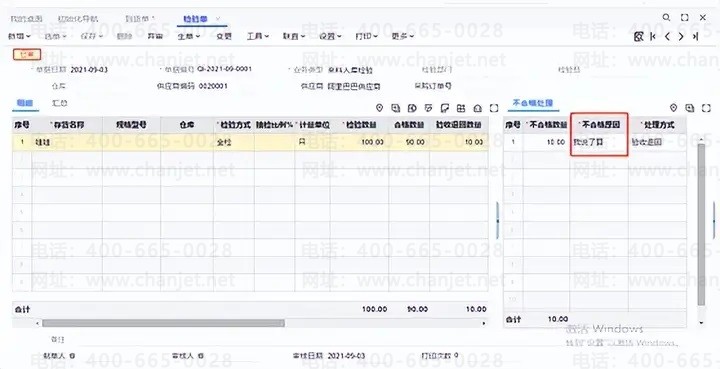The height and width of the screenshot is (369, 720).
Task: Click the 存货名称 column header
Action: point(67,125)
